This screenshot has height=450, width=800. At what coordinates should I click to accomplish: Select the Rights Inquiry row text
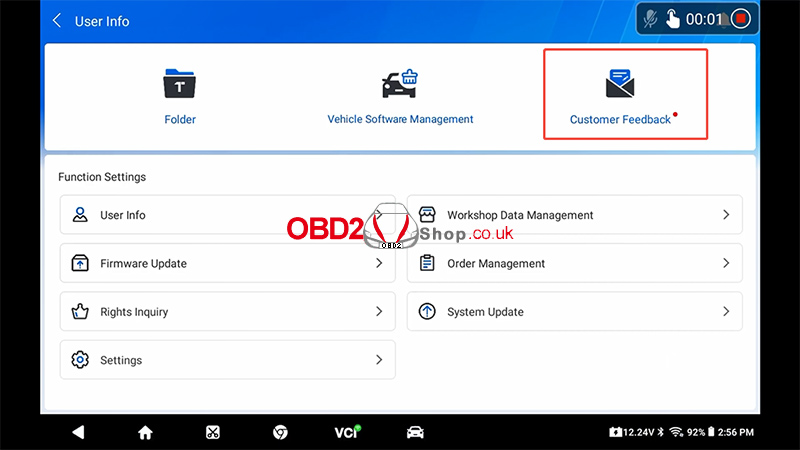click(134, 312)
